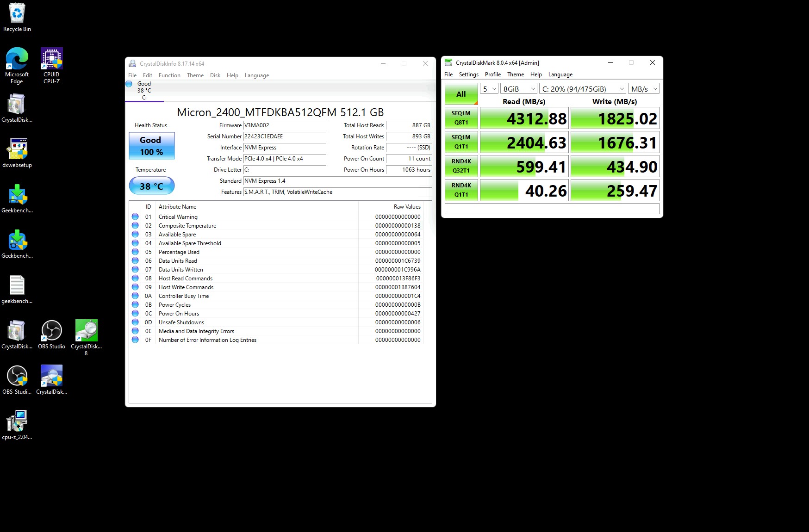Click the Raw Values column header
Viewport: 809px width, 532px height.
click(x=391, y=207)
